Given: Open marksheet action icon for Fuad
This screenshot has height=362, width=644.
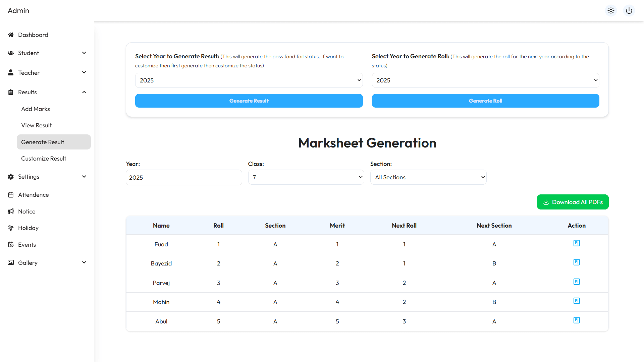Looking at the screenshot, I should point(577,243).
